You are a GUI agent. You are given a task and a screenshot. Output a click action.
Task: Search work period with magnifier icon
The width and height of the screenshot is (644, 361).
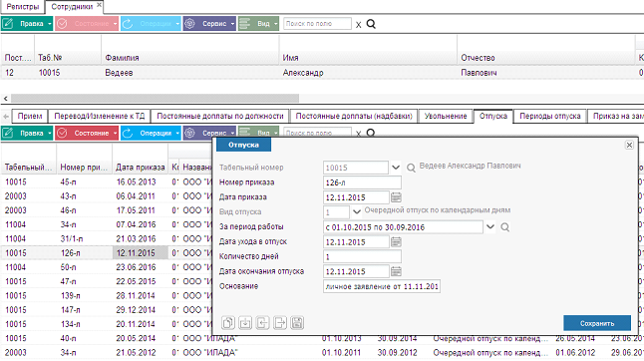pos(505,227)
